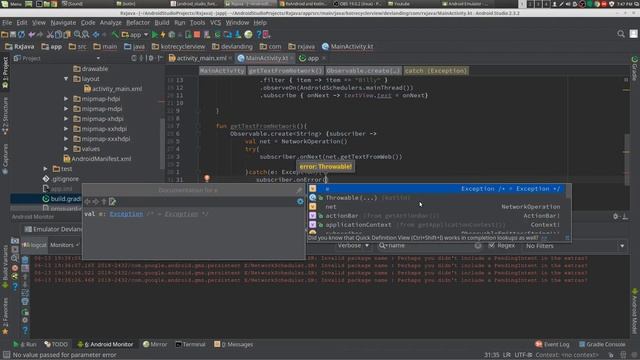Screen dimensions: 640x360
Task: Open Search Everywhere magnifier icon
Action: [x=621, y=34]
